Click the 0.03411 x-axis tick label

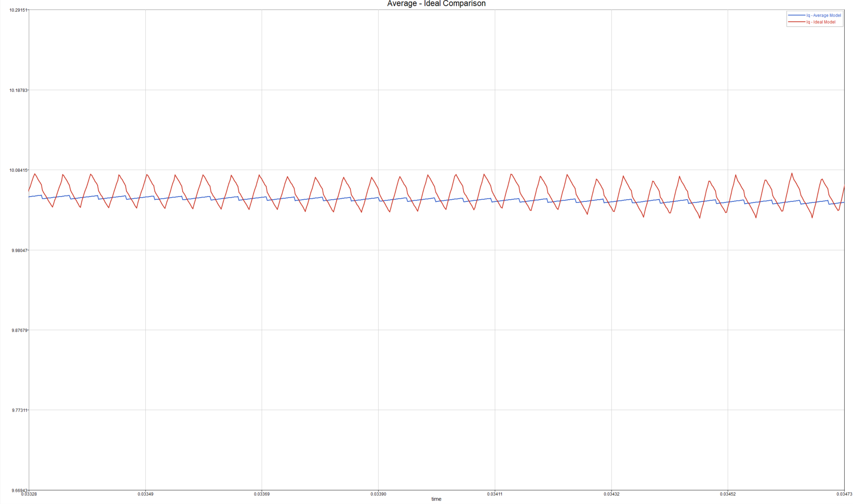495,494
